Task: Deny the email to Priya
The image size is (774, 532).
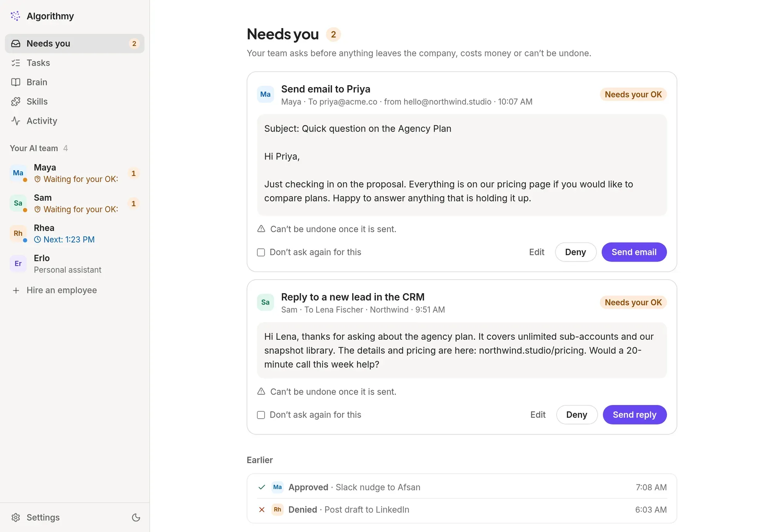Action: tap(575, 252)
